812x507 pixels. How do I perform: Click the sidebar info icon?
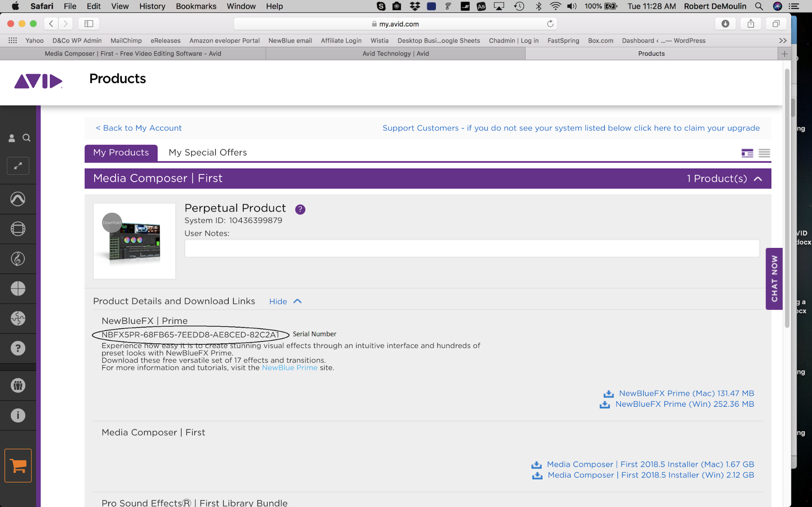[x=18, y=415]
